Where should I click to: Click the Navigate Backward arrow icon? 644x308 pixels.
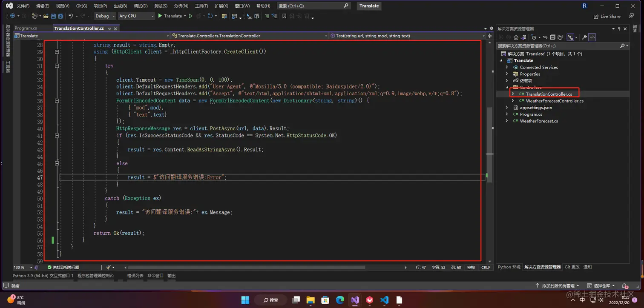[x=12, y=16]
